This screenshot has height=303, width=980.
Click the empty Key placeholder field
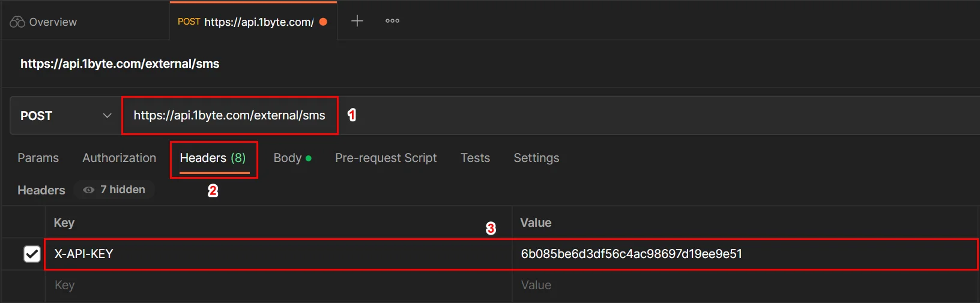(x=279, y=285)
